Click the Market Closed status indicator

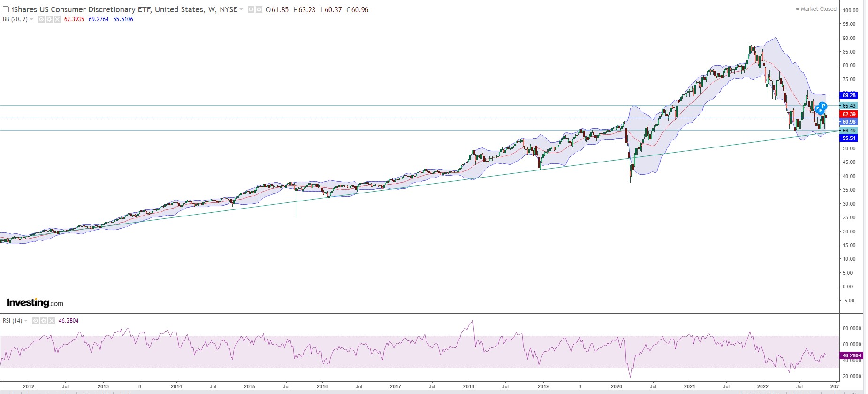point(816,9)
